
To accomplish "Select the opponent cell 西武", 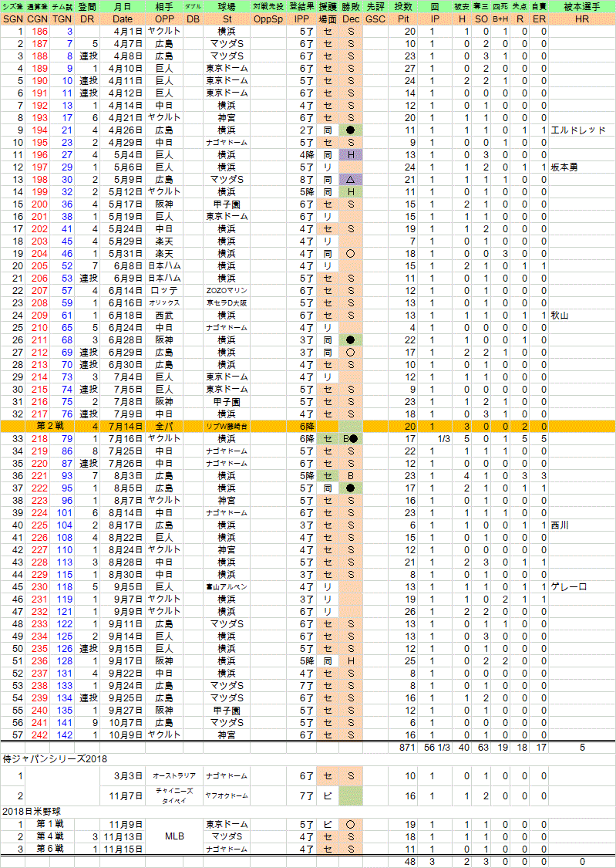I will click(x=164, y=316).
